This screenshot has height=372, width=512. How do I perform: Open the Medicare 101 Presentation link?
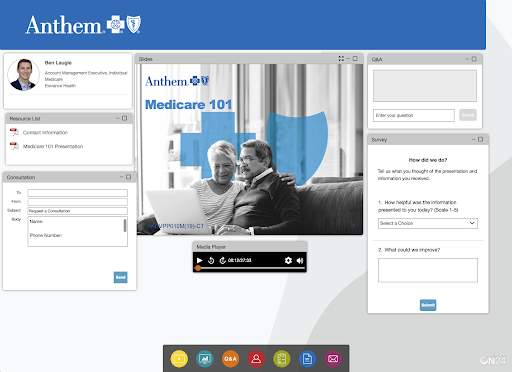pos(53,146)
